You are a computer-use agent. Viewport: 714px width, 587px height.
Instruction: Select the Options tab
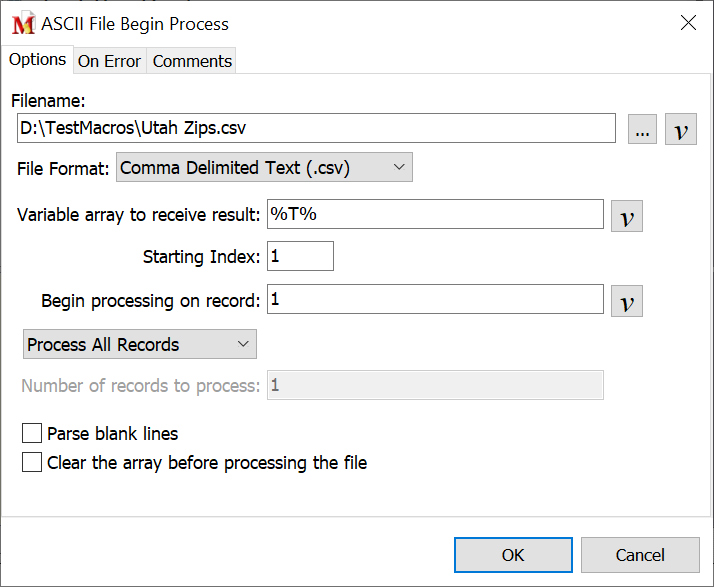(37, 59)
